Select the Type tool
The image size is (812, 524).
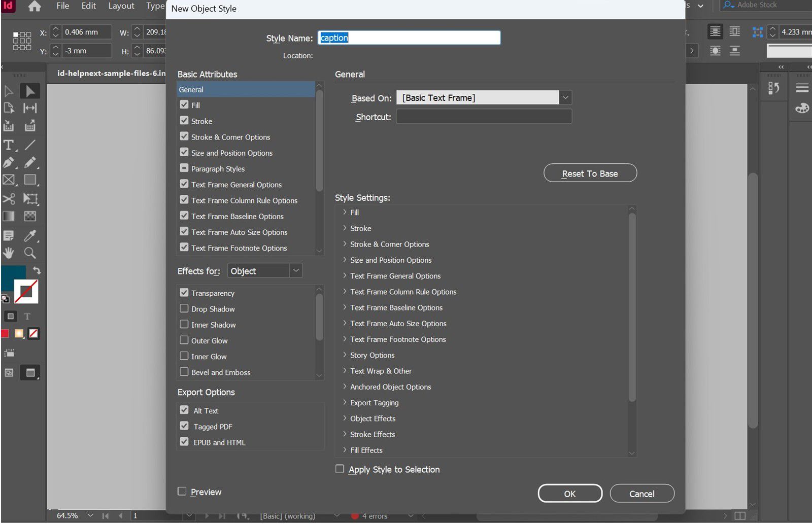pyautogui.click(x=9, y=145)
